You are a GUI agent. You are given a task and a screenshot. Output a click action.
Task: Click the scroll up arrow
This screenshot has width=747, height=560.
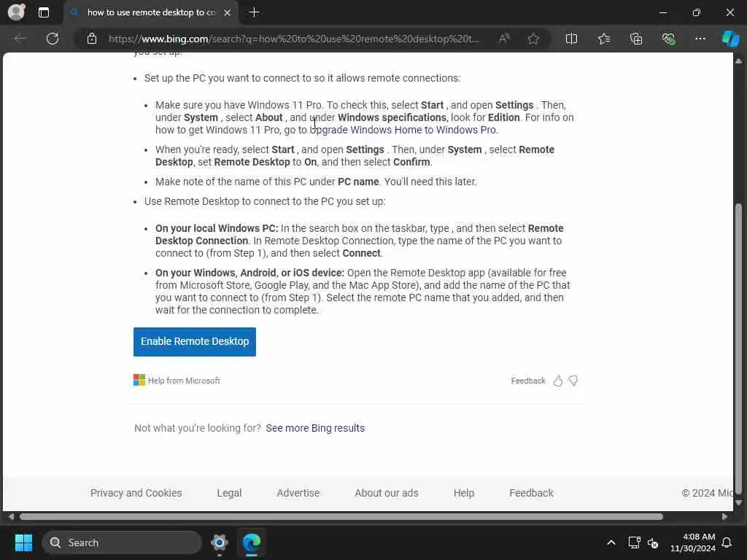tap(738, 61)
